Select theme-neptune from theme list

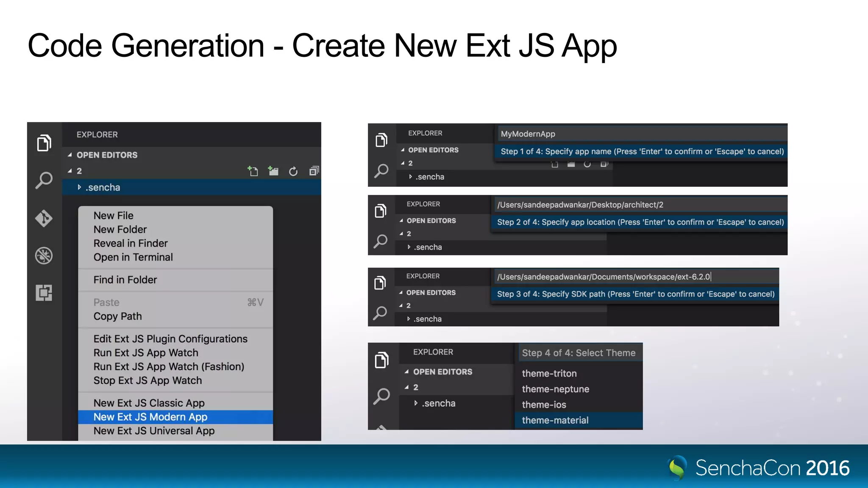tap(579, 389)
